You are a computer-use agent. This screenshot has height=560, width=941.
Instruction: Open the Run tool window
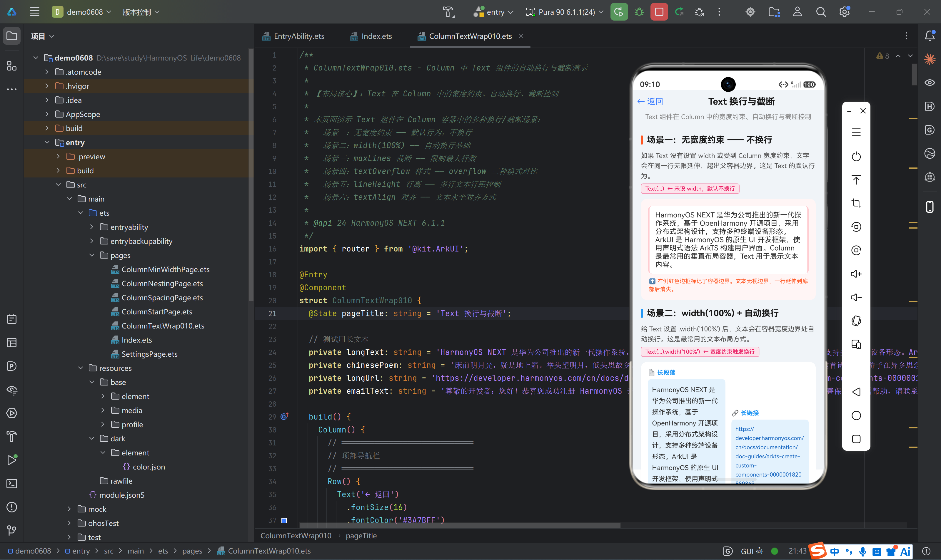coord(12,460)
